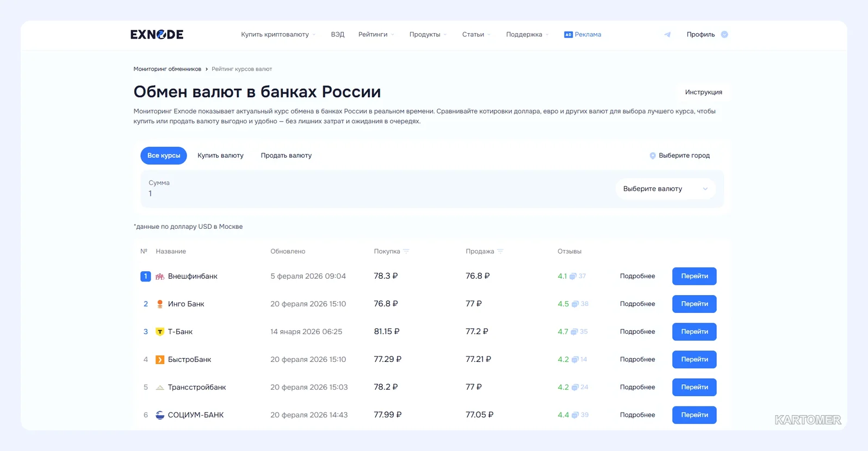This screenshot has height=451, width=868.
Task: Open the Telegram icon in header
Action: pyautogui.click(x=667, y=34)
